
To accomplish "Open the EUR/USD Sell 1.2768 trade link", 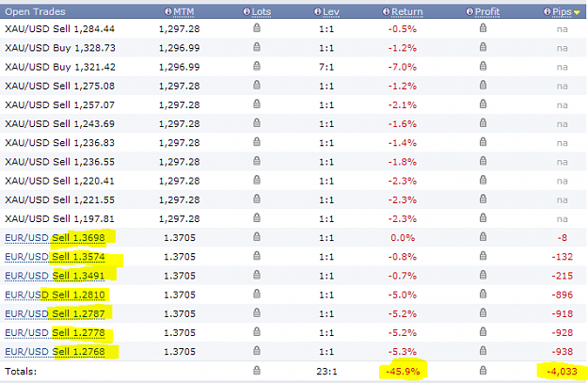I will 55,352.
